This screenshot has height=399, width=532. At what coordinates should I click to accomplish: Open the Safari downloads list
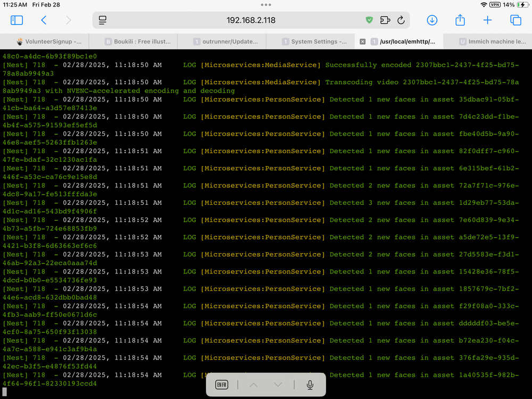coord(432,20)
